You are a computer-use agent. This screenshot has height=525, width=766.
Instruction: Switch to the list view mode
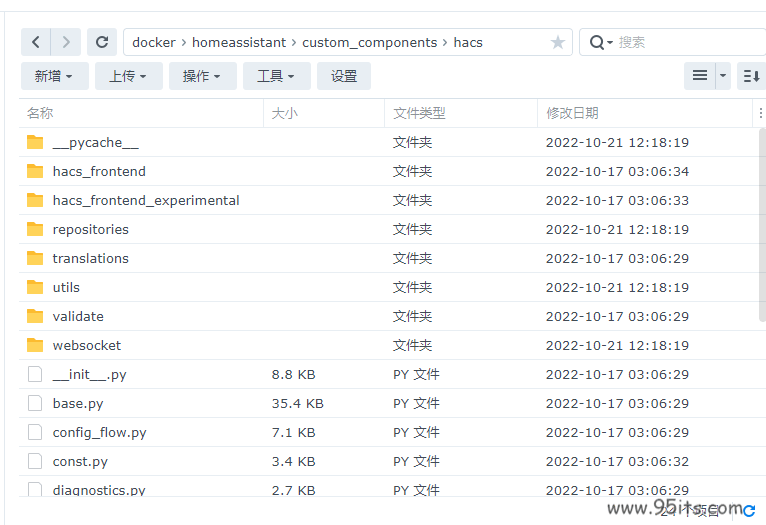[700, 76]
